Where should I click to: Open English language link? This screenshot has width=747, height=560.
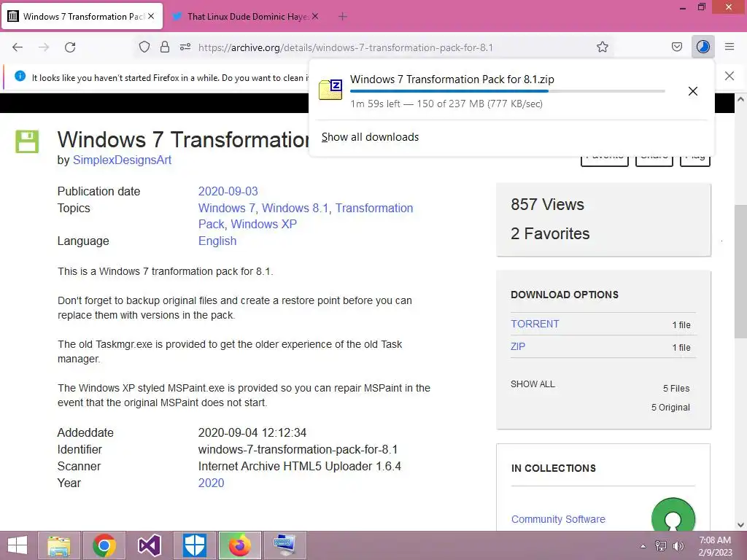pos(217,241)
